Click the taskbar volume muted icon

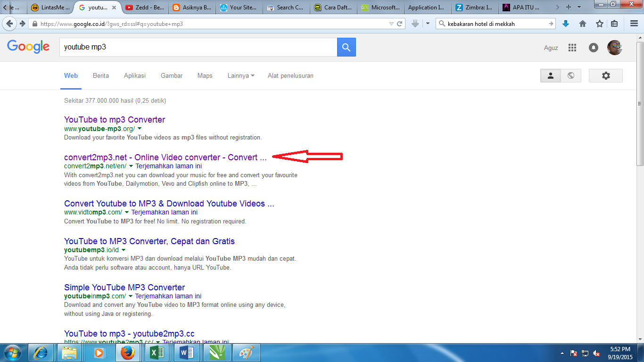(596, 354)
